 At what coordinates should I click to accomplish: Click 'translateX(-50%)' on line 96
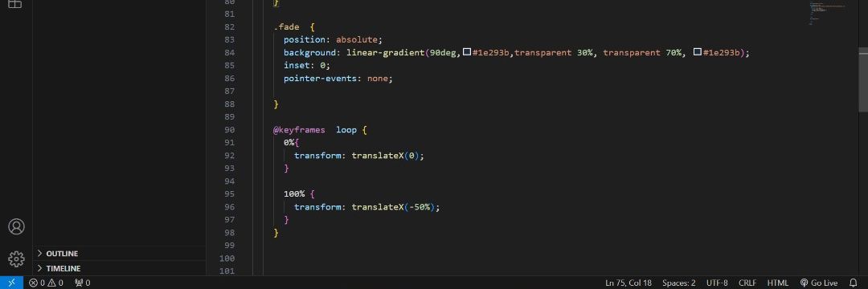[393, 207]
